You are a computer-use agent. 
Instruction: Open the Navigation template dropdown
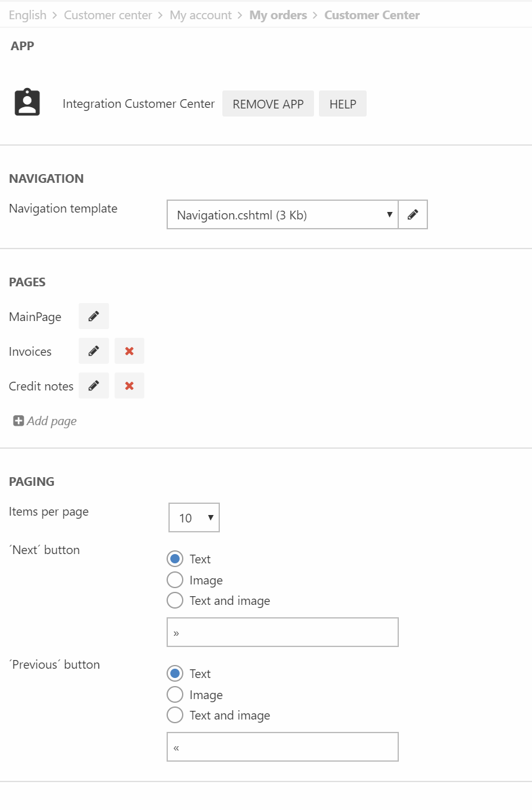point(282,215)
